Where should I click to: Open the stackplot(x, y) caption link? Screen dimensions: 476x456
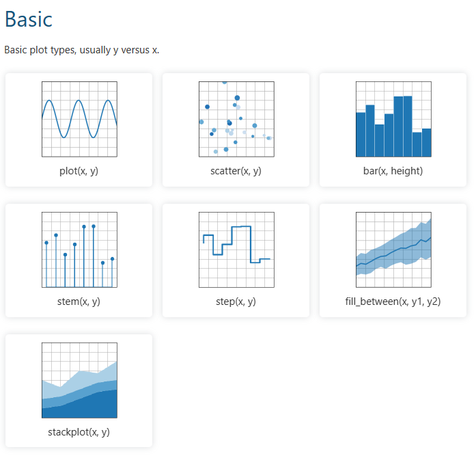click(x=79, y=432)
